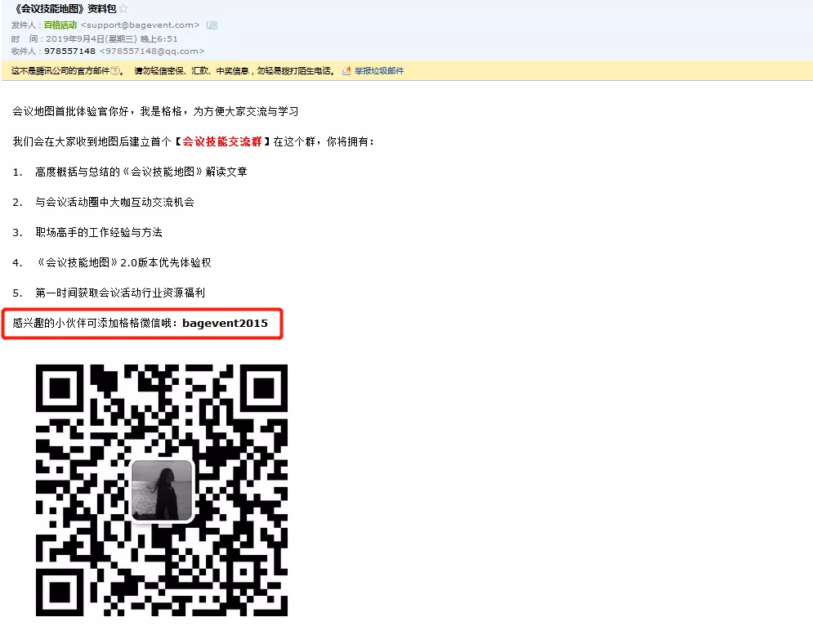Click the send time 2019年9月4日(星期三) 晚上6:51
Viewport: 813px width, 644px height.
pyautogui.click(x=111, y=39)
